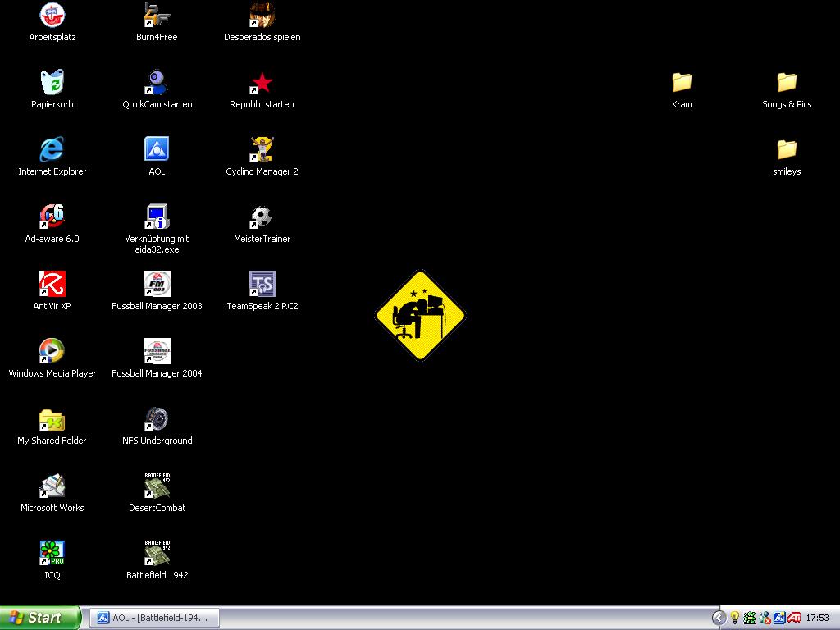Show hidden system tray icons
The height and width of the screenshot is (630, 840).
(x=719, y=619)
